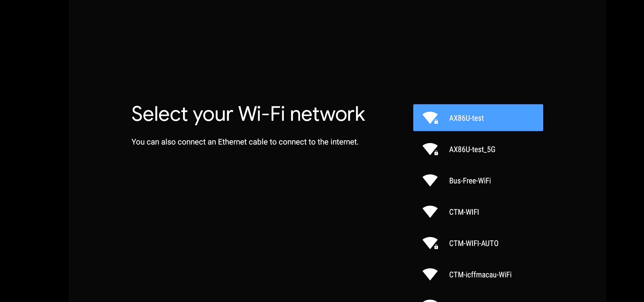Select the AX86U-test network name
Viewport: 644px width, 302px height.
[x=466, y=118]
